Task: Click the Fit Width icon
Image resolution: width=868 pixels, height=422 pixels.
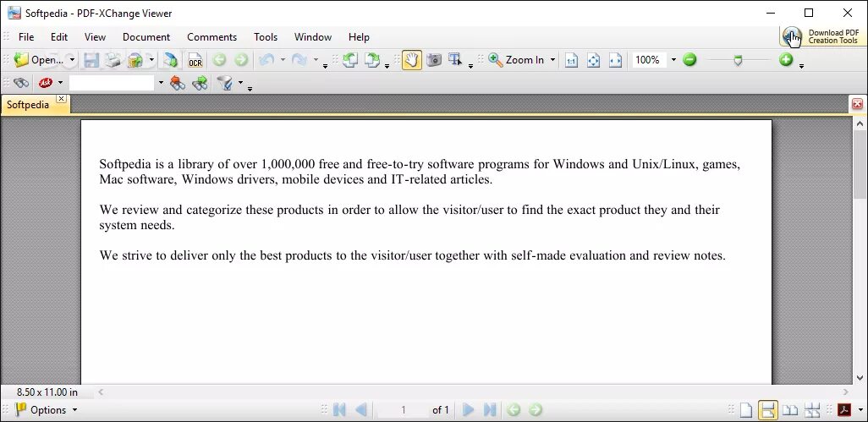Action: tap(615, 60)
